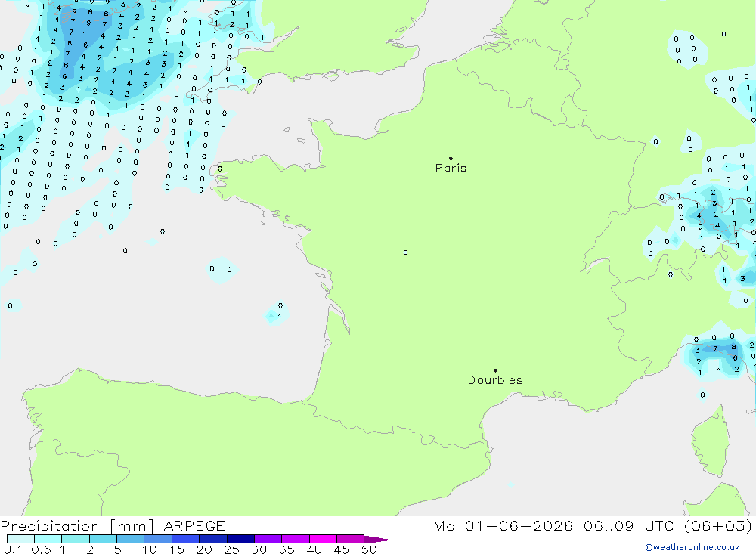Viewport: 756px width, 554px height.
Task: Click the legend value label '0.5'
Action: (41, 549)
